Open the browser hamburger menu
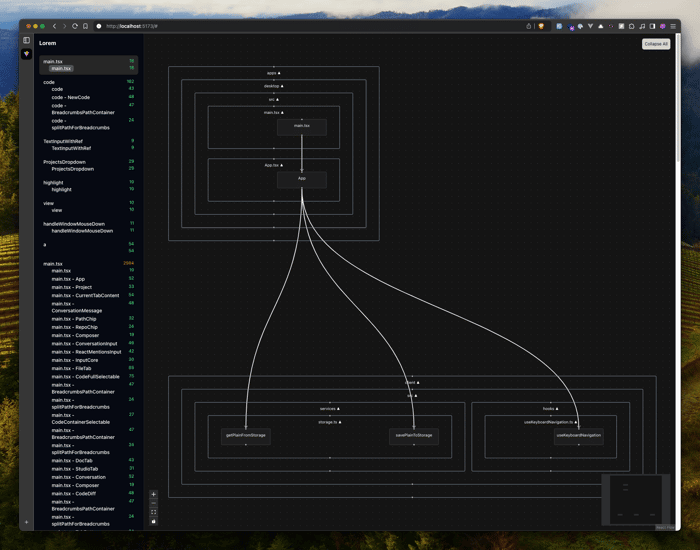Screen dimensions: 700x550 click(673, 26)
